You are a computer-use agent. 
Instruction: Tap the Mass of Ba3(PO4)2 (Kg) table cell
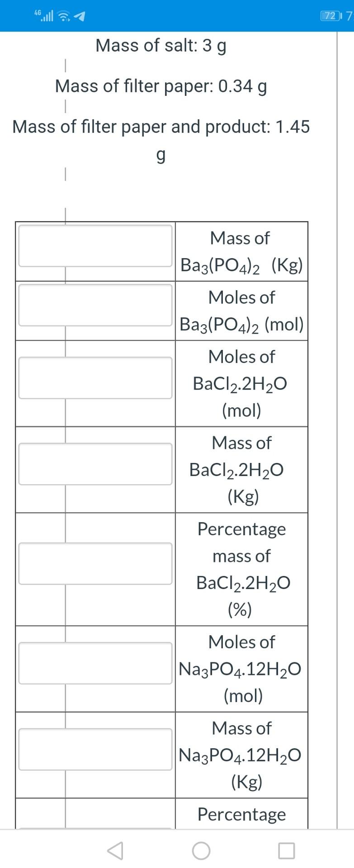tap(241, 252)
